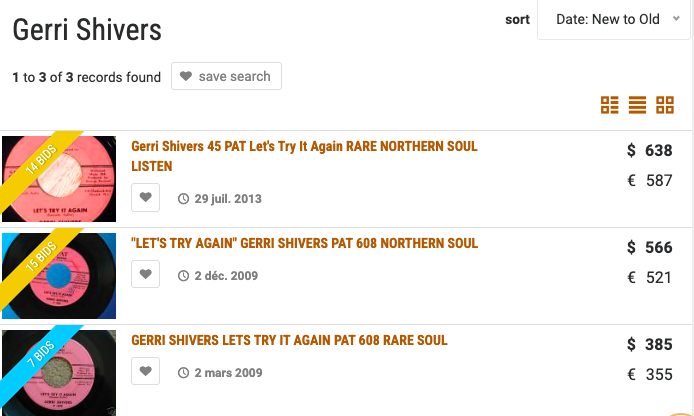The width and height of the screenshot is (694, 416).
Task: Click the save search button
Action: pos(226,76)
